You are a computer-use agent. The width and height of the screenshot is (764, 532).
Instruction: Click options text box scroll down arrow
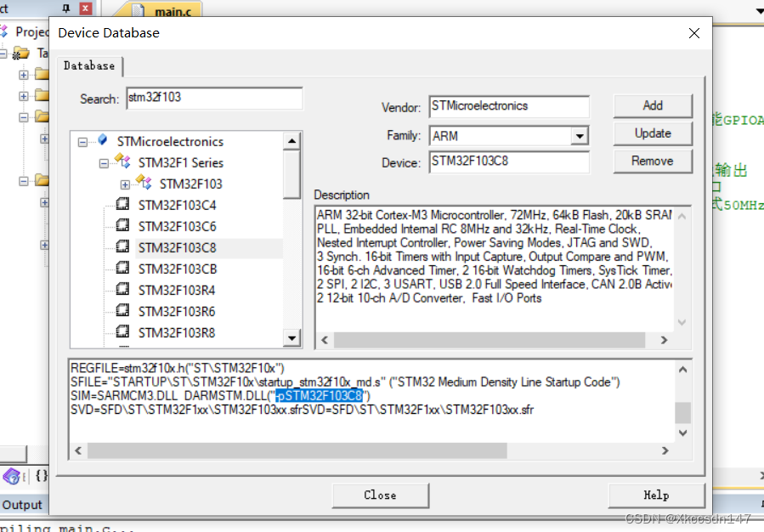coord(683,433)
